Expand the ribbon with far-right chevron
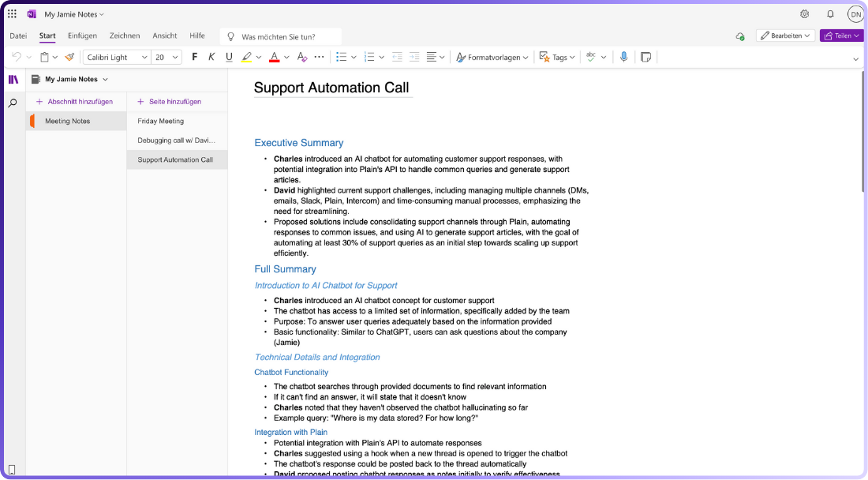This screenshot has width=868, height=480. point(856,58)
